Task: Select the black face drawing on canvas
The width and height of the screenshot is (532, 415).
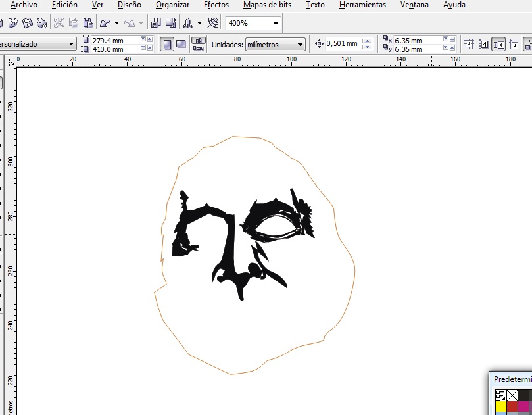Action: coord(231,244)
